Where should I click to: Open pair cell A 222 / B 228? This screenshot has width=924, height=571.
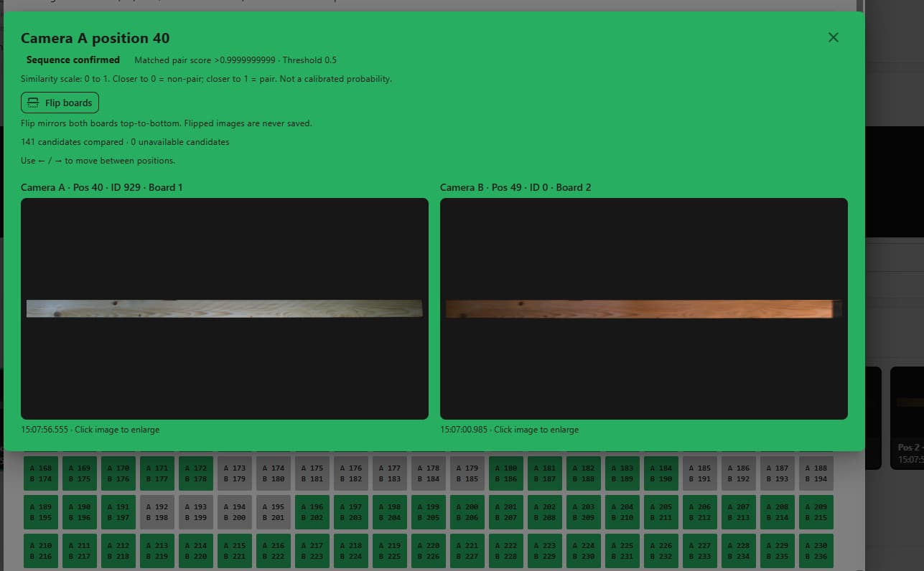(x=507, y=551)
